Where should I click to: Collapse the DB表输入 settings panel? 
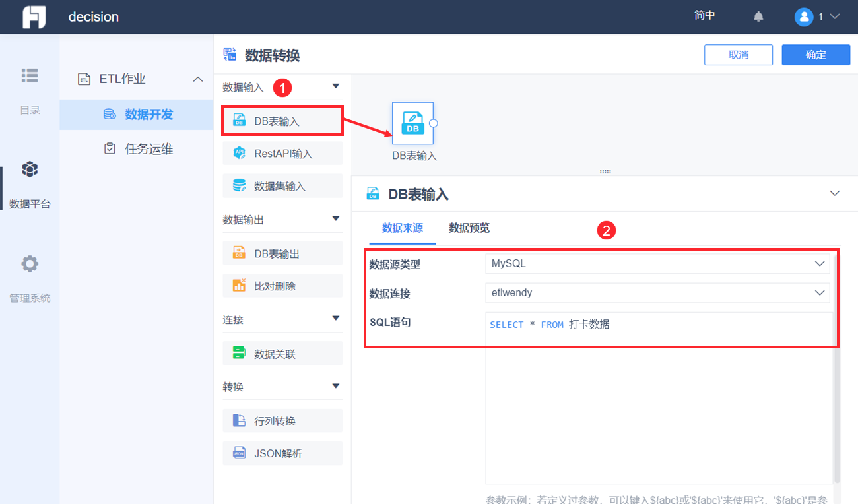click(x=835, y=193)
